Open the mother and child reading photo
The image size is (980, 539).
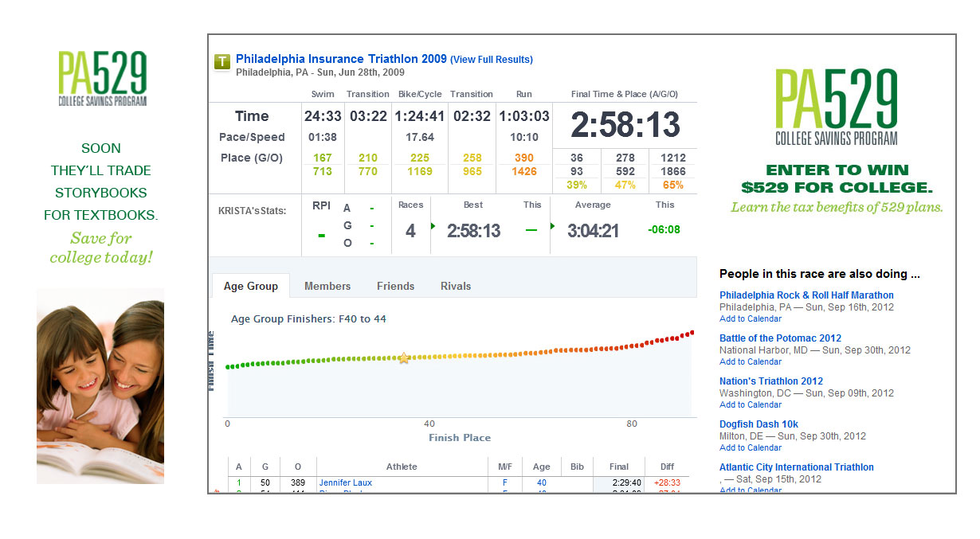coord(100,386)
